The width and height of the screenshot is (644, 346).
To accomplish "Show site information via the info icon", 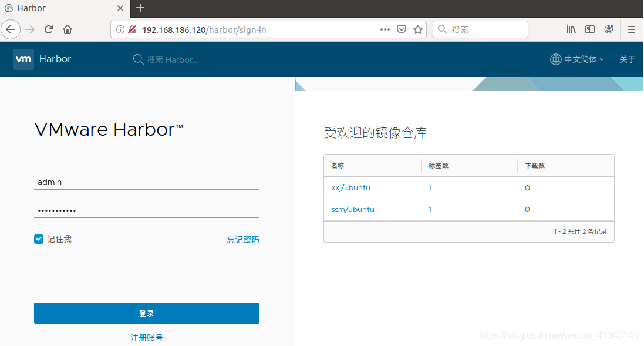I will [120, 29].
